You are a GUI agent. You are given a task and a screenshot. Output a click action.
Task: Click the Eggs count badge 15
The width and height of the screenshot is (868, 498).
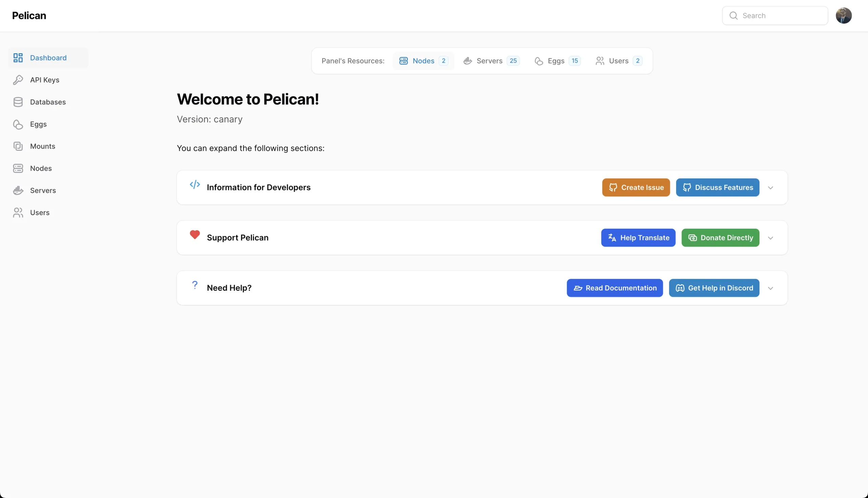coord(574,61)
